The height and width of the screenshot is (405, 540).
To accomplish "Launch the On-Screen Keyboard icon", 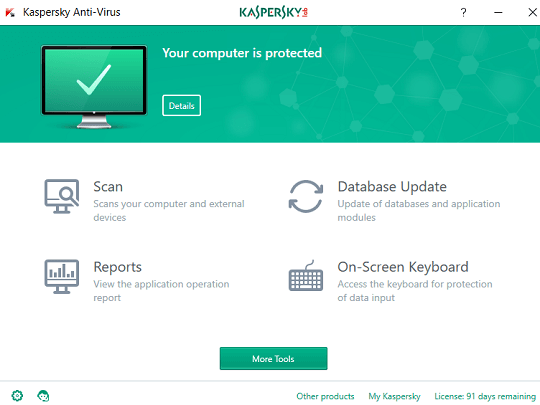I will point(306,276).
